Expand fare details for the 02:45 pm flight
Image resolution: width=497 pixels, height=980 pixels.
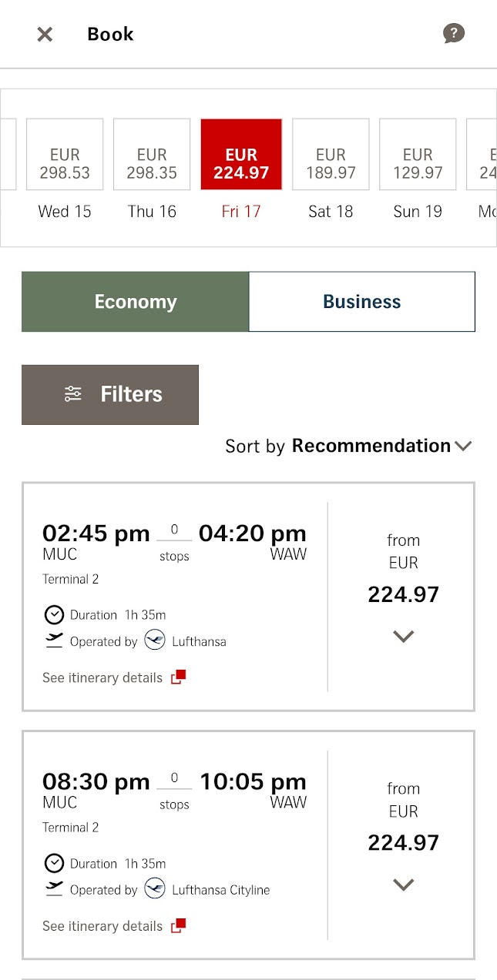[403, 636]
